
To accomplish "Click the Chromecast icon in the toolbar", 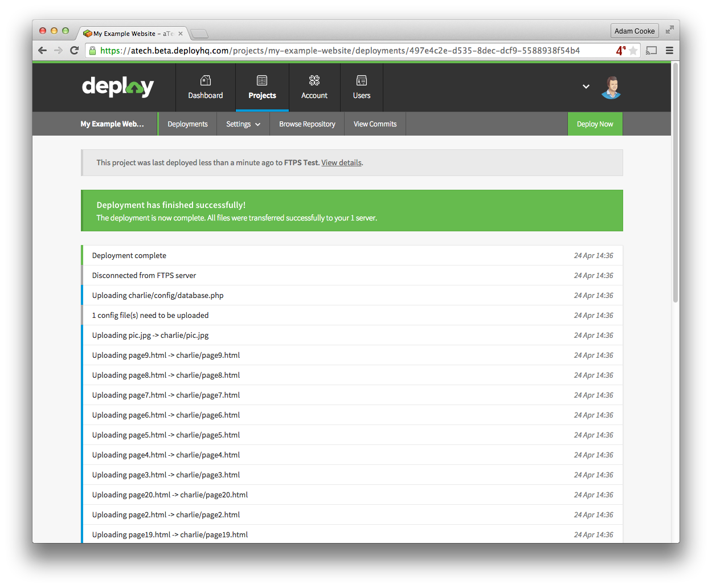I will click(651, 50).
